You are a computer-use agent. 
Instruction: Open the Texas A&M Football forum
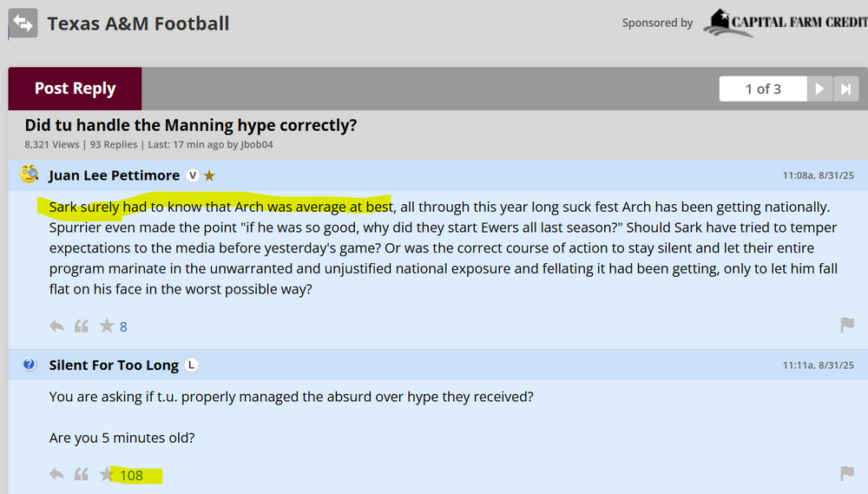click(138, 23)
